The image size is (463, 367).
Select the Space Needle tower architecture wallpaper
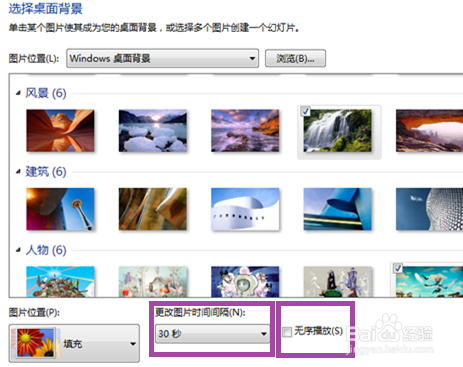pos(60,209)
